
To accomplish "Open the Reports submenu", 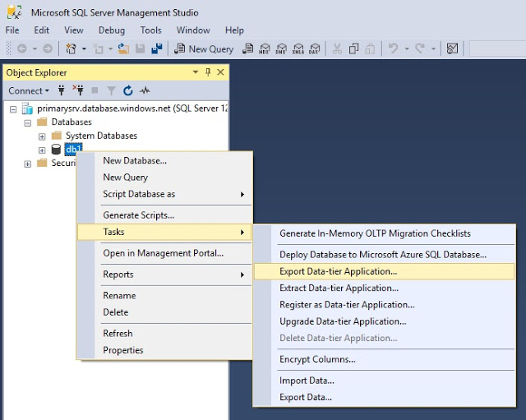I will point(164,275).
